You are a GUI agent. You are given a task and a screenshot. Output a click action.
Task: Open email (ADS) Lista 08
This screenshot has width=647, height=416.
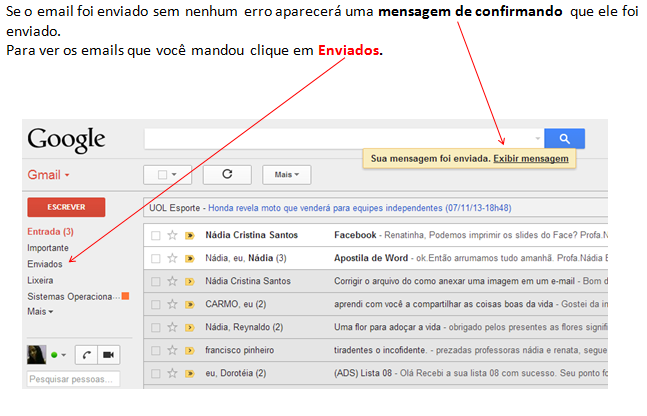point(363,373)
